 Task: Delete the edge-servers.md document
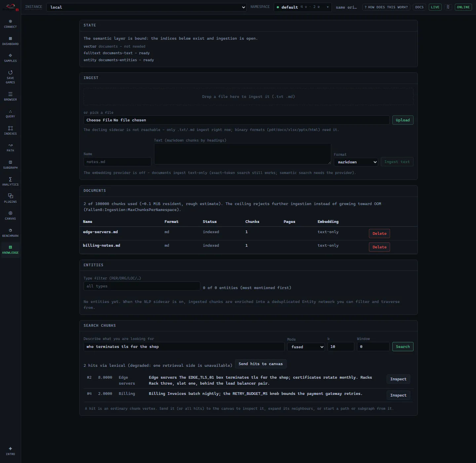click(x=379, y=233)
